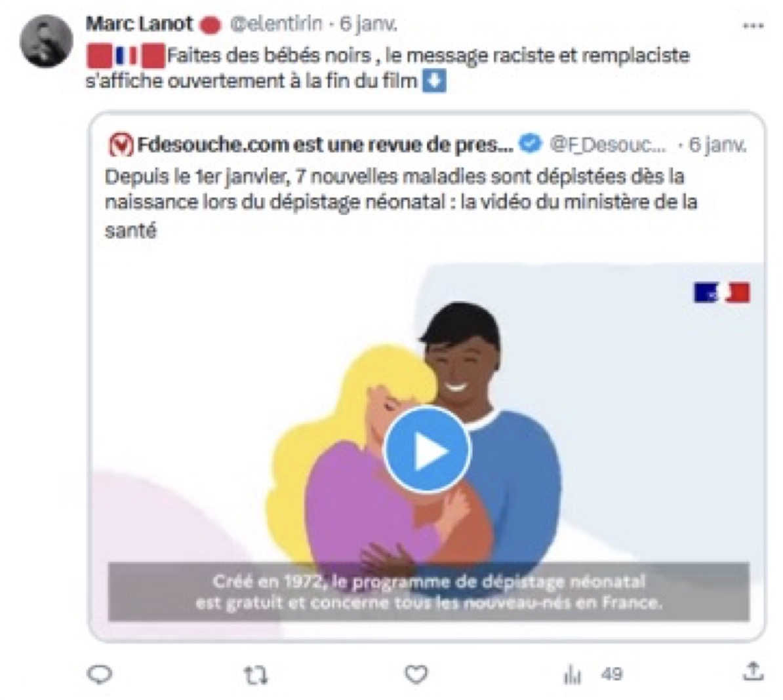Click the blue verified badge icon
The image size is (783, 700).
pyautogui.click(x=531, y=144)
